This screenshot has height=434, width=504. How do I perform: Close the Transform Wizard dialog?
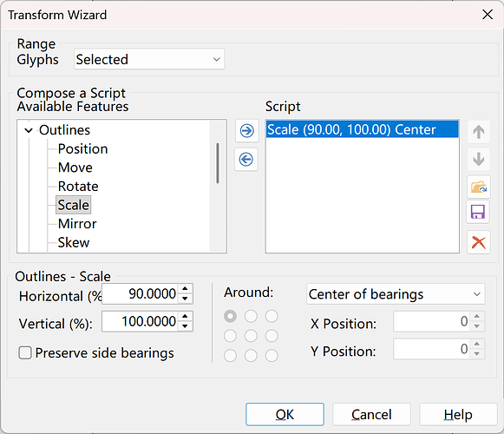pos(488,15)
